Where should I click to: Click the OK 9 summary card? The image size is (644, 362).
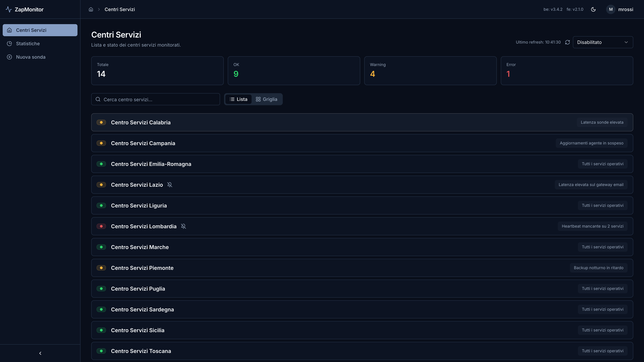[294, 71]
